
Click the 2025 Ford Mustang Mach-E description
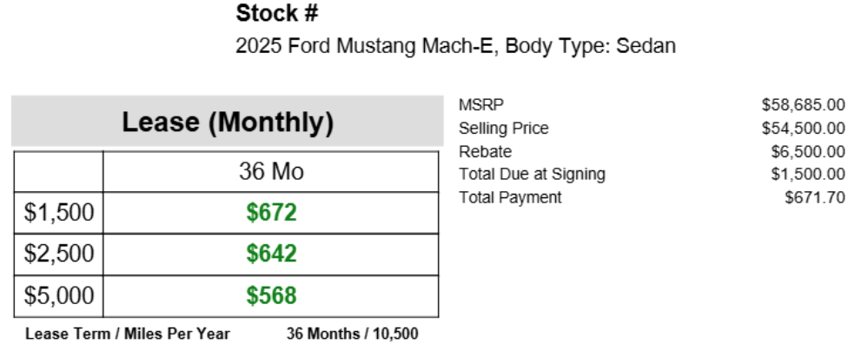point(455,45)
